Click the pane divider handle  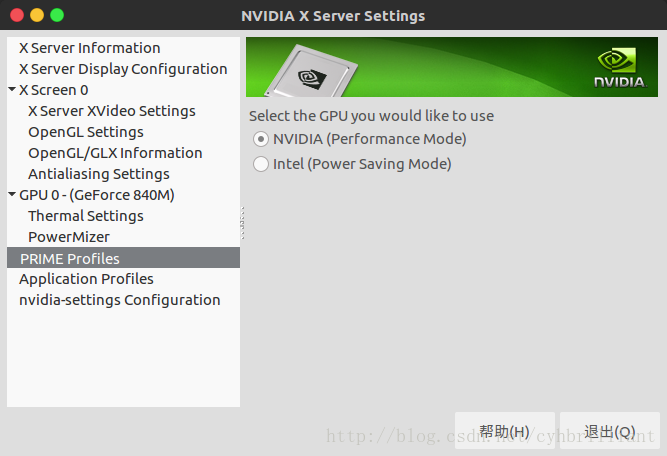pos(242,222)
